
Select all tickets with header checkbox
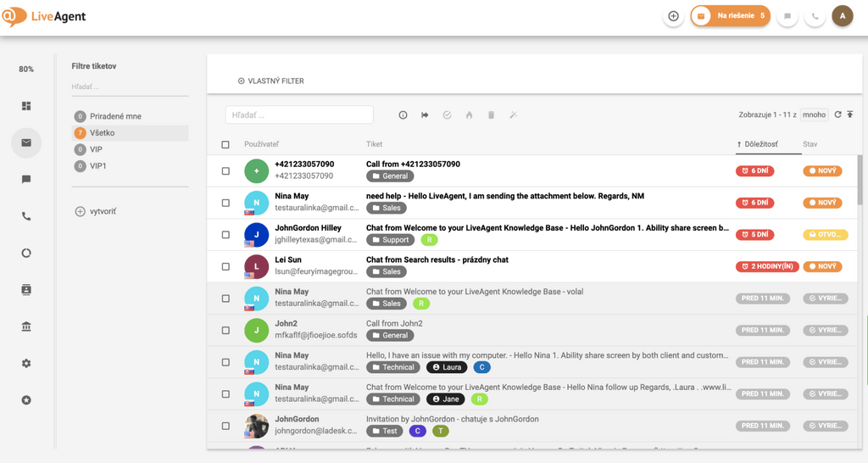(x=225, y=144)
